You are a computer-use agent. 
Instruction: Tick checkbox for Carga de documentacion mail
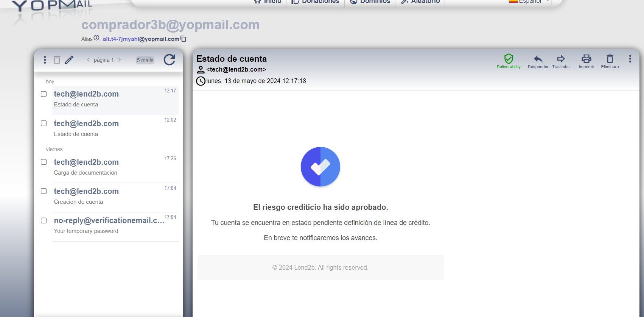pyautogui.click(x=44, y=162)
